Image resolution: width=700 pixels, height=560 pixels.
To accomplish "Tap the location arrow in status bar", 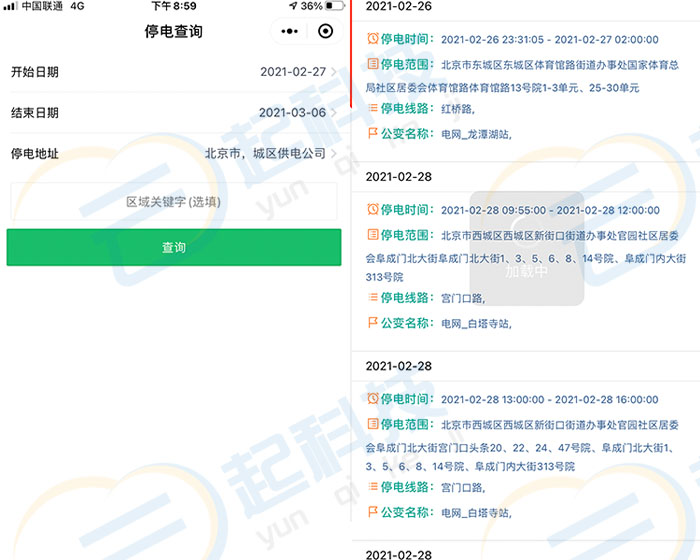I will [x=293, y=6].
